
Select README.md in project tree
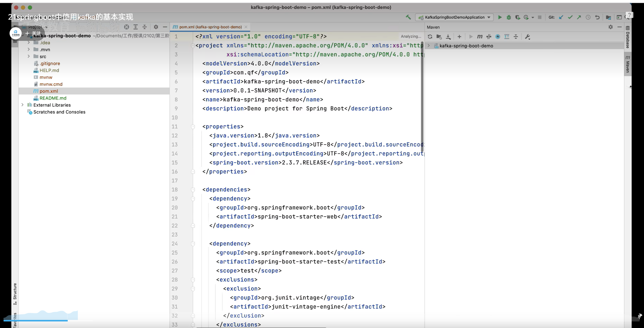(53, 98)
